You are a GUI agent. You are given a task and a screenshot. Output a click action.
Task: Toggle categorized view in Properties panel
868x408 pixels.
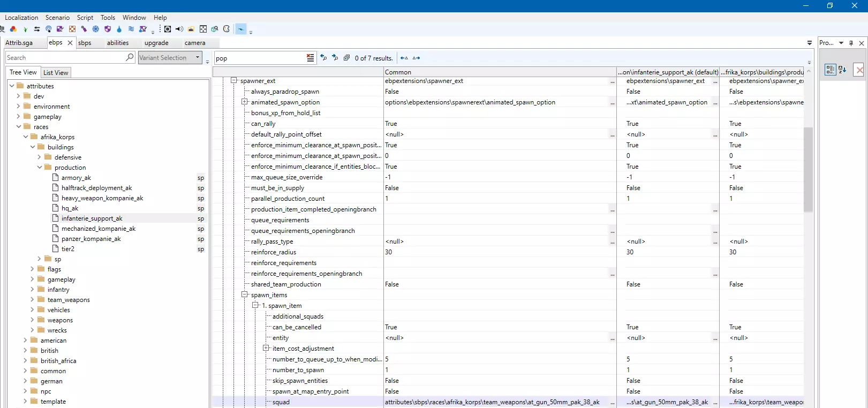pyautogui.click(x=830, y=70)
